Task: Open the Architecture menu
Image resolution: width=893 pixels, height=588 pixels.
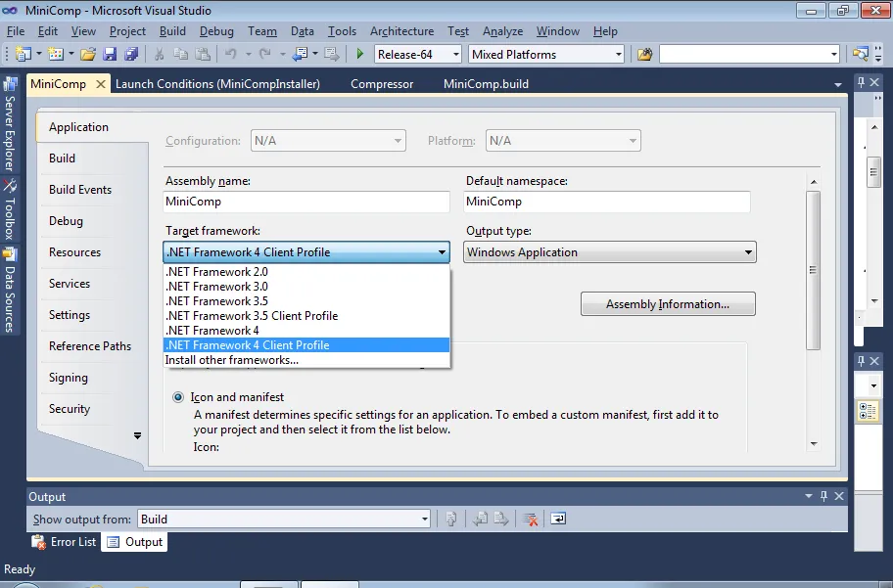Action: (x=402, y=31)
